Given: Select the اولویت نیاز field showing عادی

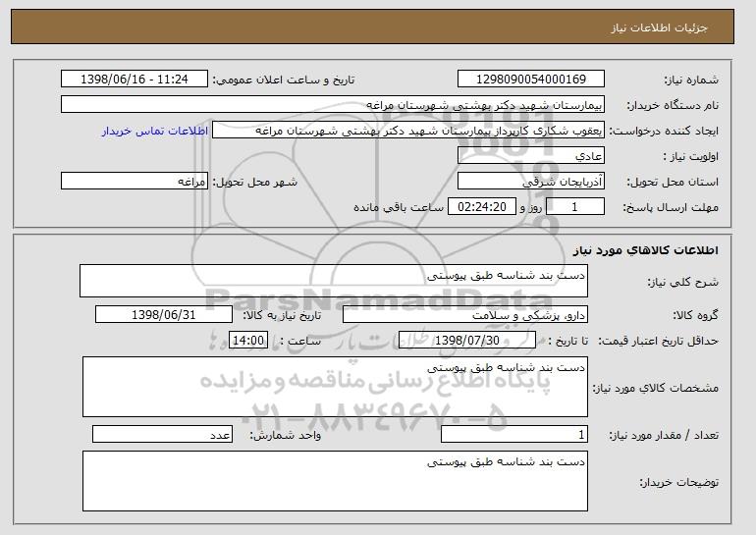Looking at the screenshot, I should (531, 156).
